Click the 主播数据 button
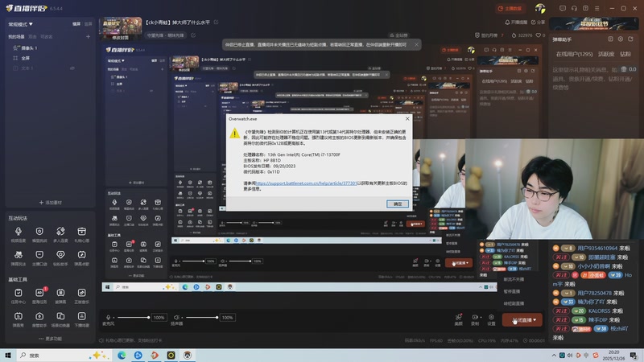The width and height of the screenshot is (644, 362). click(510, 8)
